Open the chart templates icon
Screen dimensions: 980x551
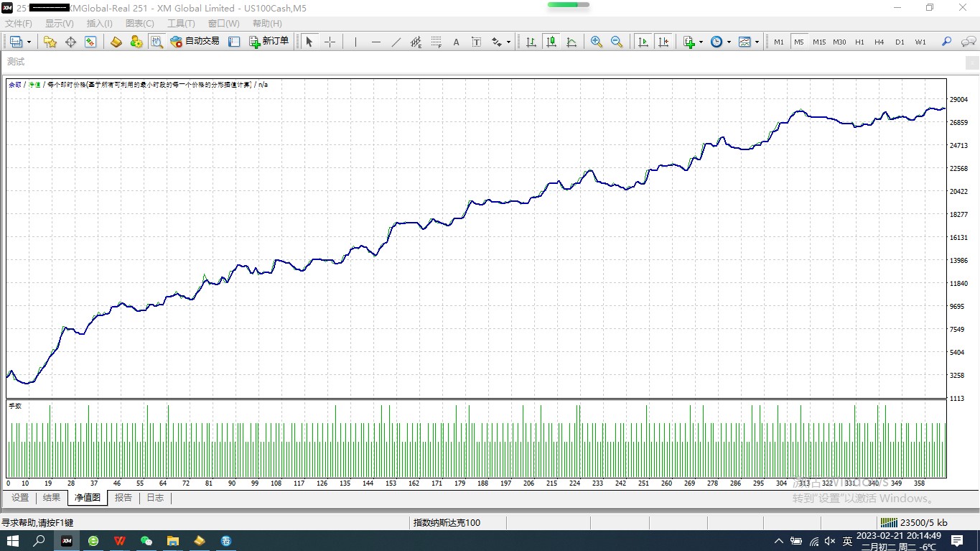[745, 42]
